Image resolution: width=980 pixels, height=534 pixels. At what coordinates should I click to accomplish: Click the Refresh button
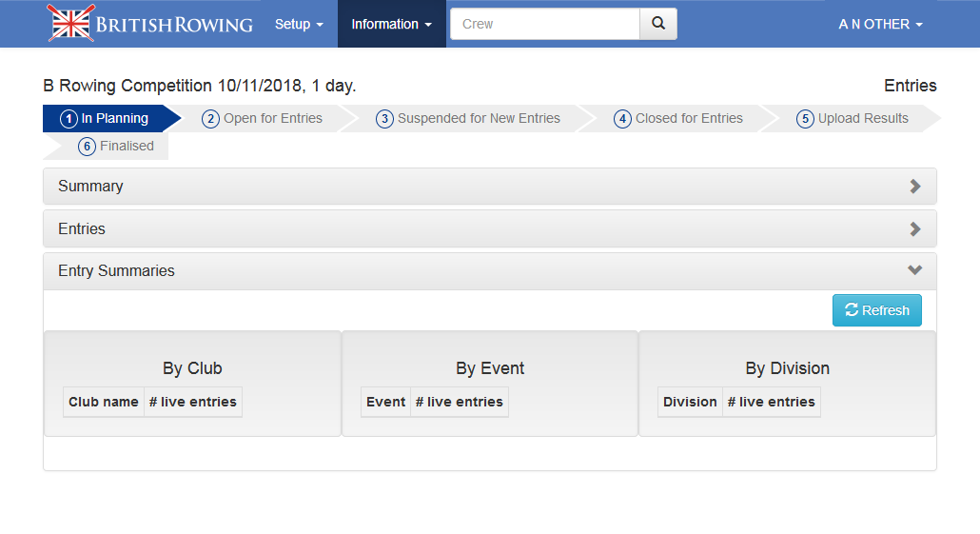click(876, 310)
